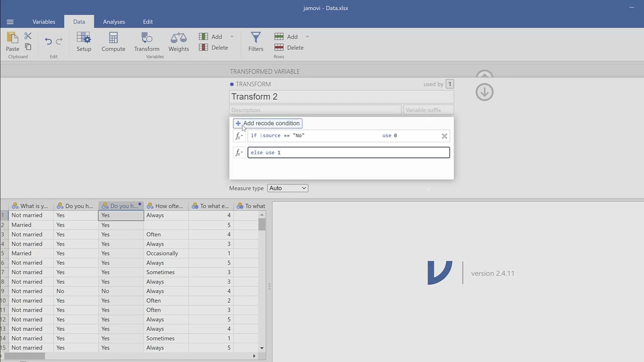Open the Filters tool

coord(256,42)
